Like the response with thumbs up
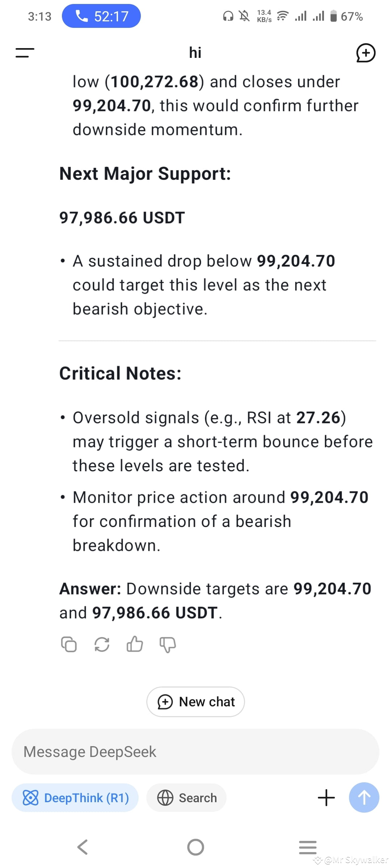The image size is (391, 868). pos(135,644)
